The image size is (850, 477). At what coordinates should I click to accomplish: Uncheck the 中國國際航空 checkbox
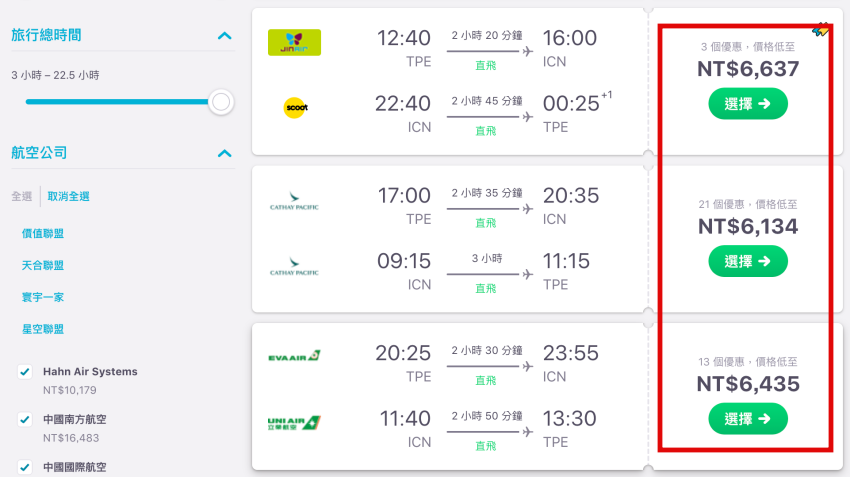pyautogui.click(x=25, y=467)
